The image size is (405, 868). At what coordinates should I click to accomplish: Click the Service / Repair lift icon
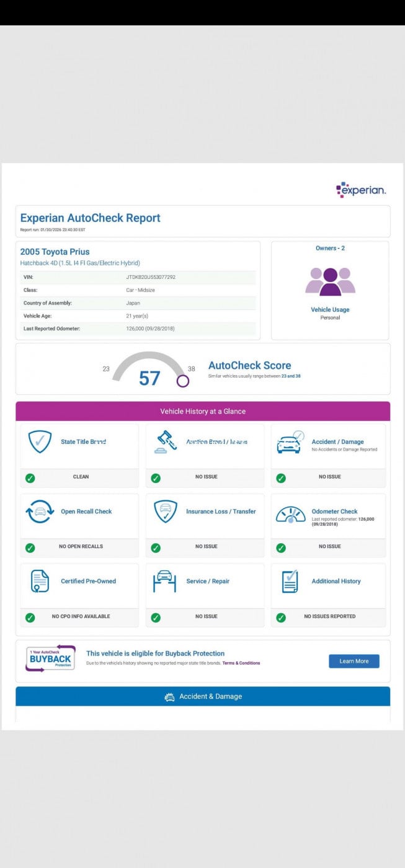click(x=164, y=581)
